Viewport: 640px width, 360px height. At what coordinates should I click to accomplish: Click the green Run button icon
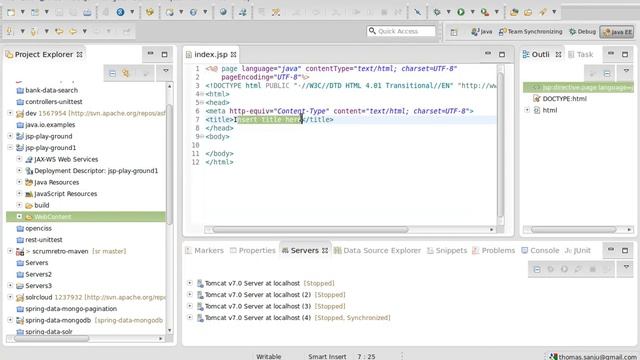tap(461, 12)
